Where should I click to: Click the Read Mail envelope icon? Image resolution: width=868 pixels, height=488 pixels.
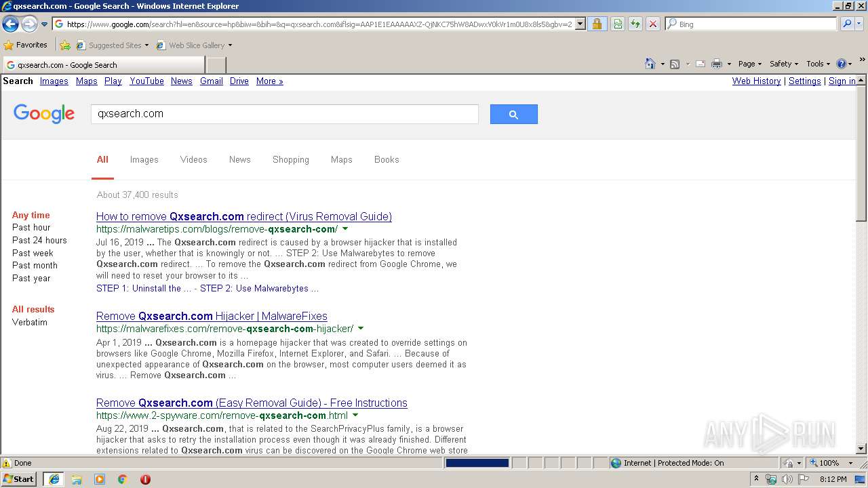[700, 64]
